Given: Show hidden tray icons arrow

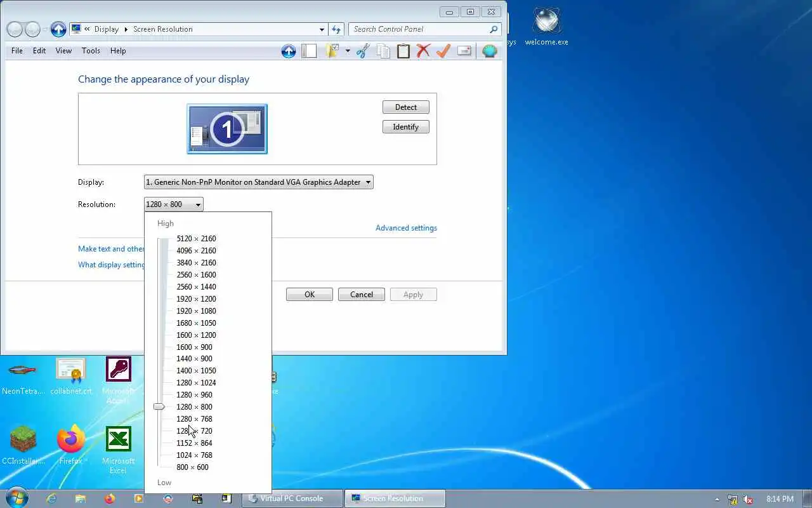Looking at the screenshot, I should coord(717,499).
